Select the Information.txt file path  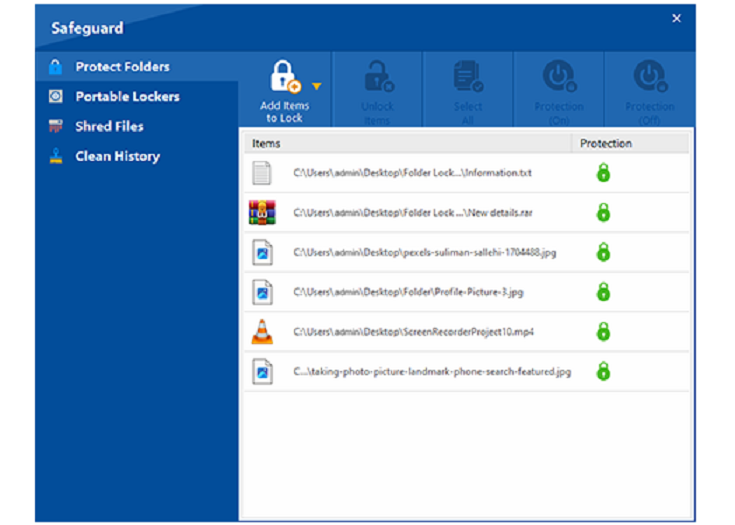pos(412,173)
